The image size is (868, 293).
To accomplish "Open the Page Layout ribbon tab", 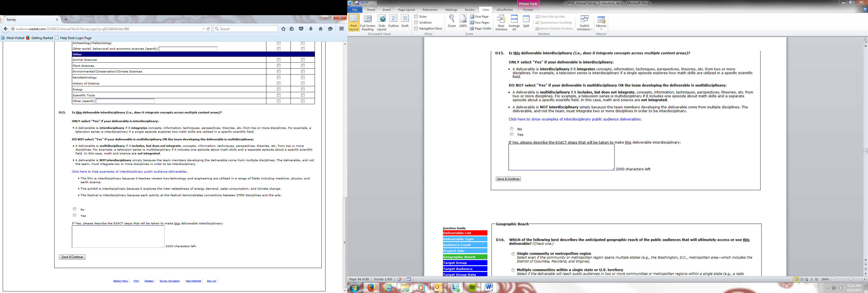I will (406, 10).
